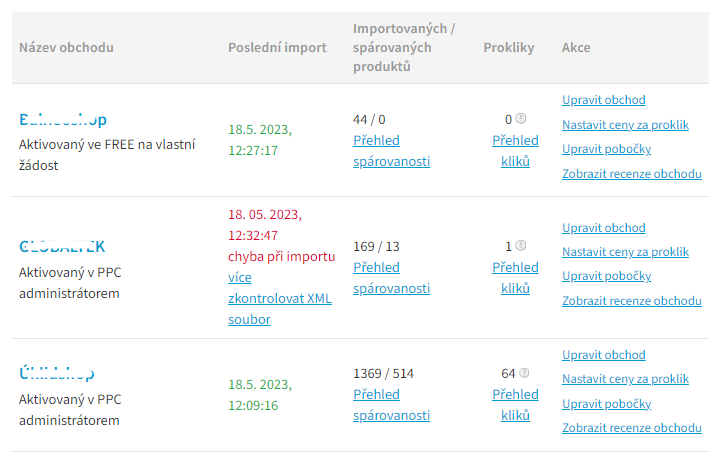Click the "více" link in the import error

pos(239,277)
